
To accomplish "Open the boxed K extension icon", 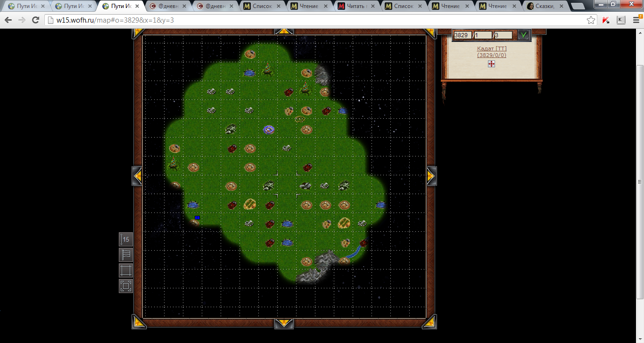I will [x=621, y=20].
